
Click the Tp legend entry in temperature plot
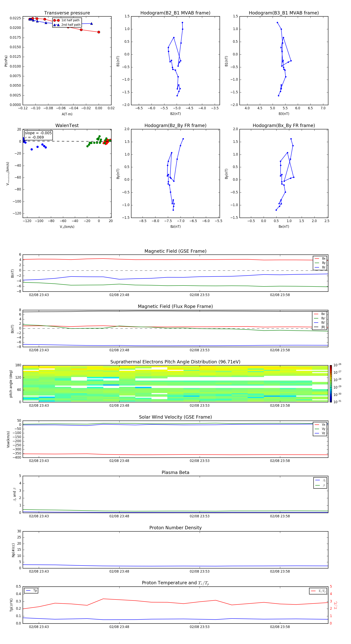pyautogui.click(x=31, y=591)
